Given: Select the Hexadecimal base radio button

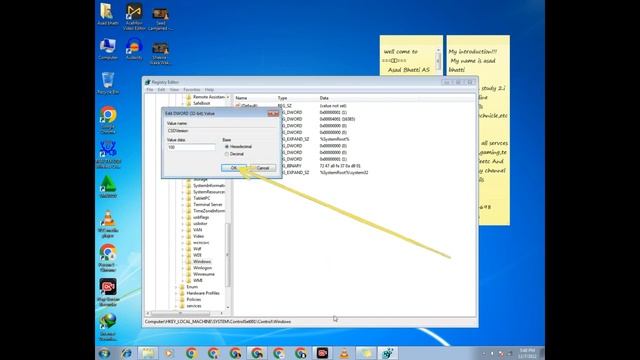Looking at the screenshot, I should point(227,147).
